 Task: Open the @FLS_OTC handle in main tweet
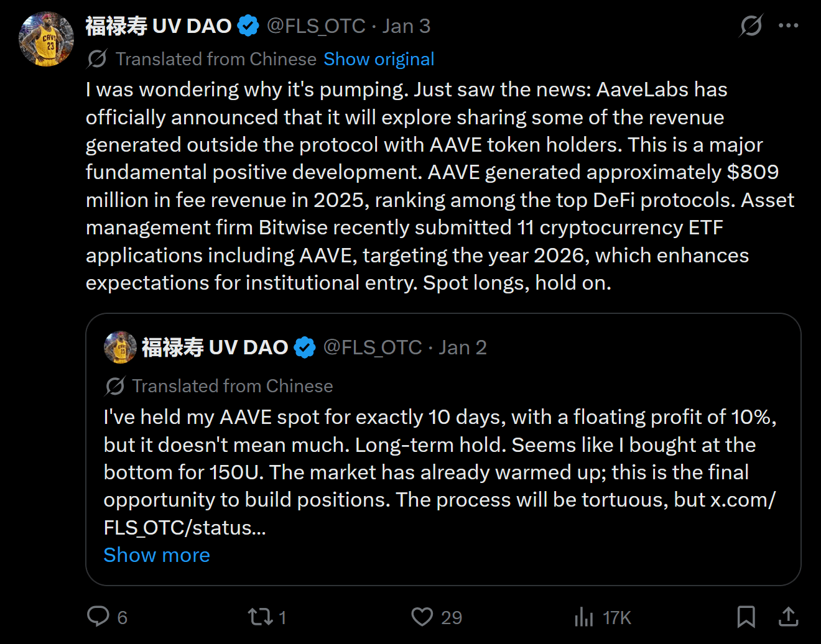click(316, 26)
